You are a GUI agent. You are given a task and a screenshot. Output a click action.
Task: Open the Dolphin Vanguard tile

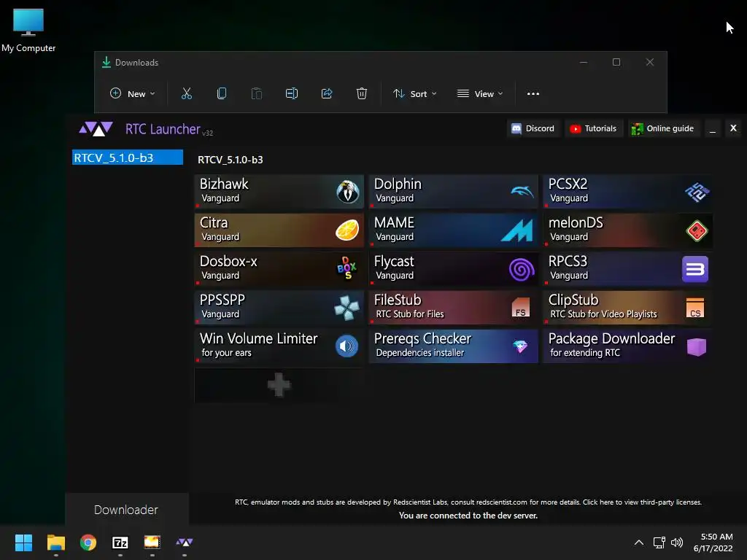(453, 192)
